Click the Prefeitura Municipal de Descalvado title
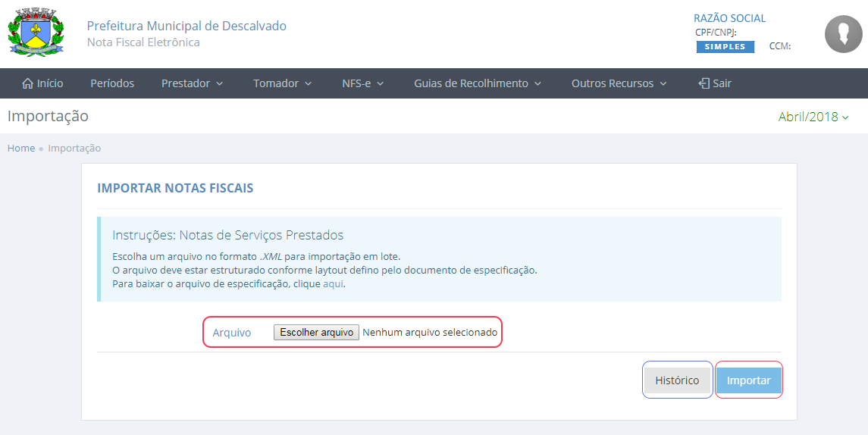The image size is (868, 435). (186, 26)
